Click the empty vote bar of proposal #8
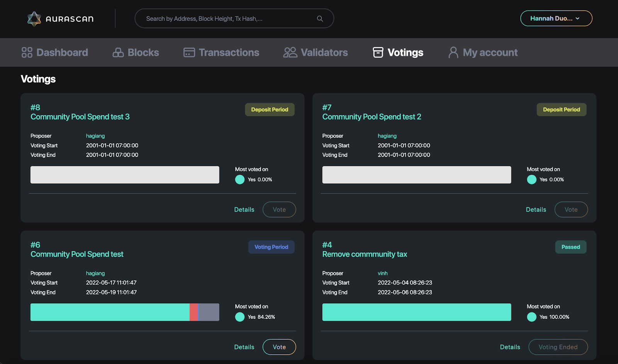 tap(125, 175)
